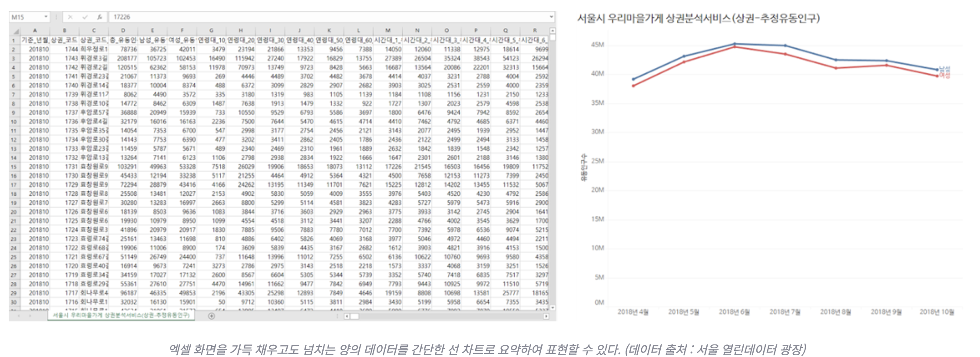980x357 pixels.
Task: Click the formula bar Enter checkmark icon
Action: (x=85, y=17)
